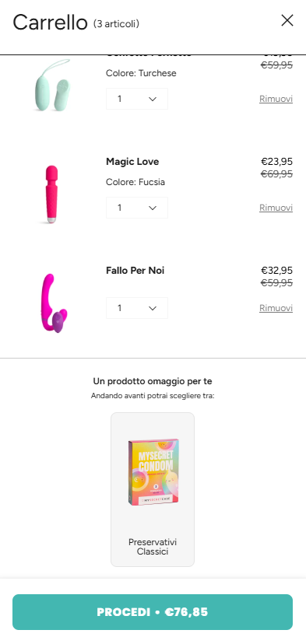This screenshot has height=644, width=306.
Task: Click the Magic Love price €23,95
Action: point(276,162)
